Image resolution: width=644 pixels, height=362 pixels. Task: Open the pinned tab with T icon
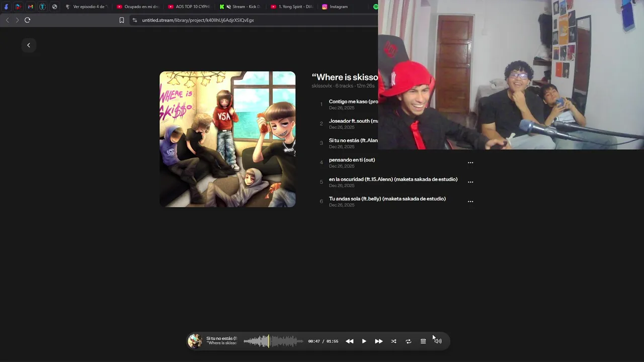pos(42,7)
